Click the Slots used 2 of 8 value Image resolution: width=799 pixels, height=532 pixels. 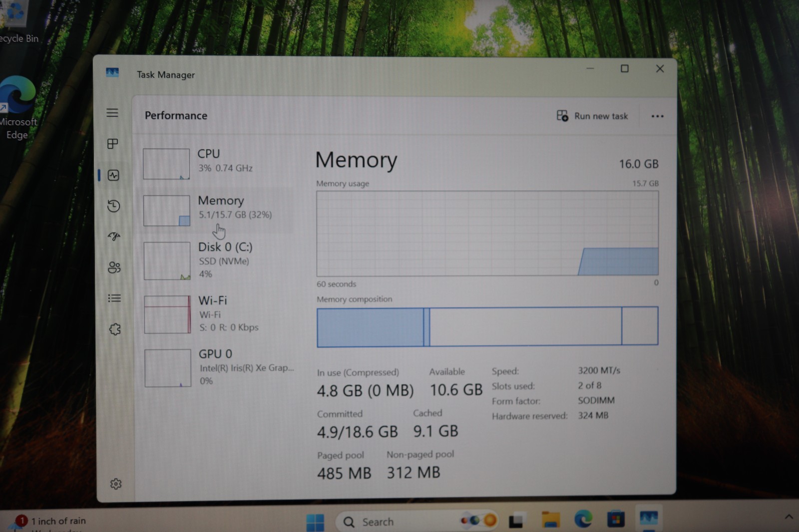(590, 385)
